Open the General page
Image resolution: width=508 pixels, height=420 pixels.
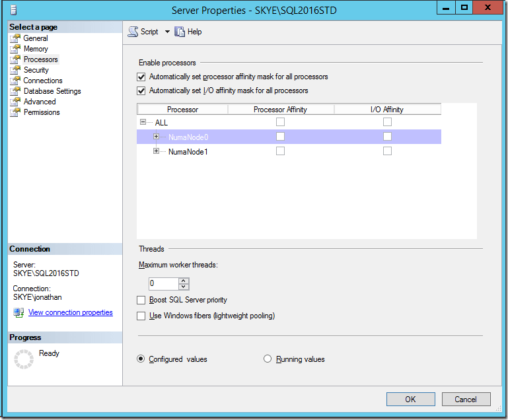tap(36, 38)
